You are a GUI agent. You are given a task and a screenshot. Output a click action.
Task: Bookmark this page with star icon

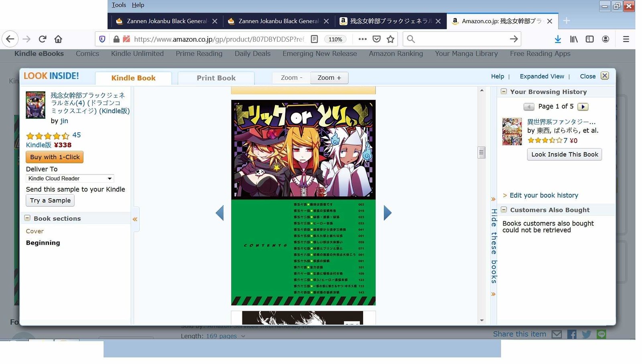[x=390, y=39]
